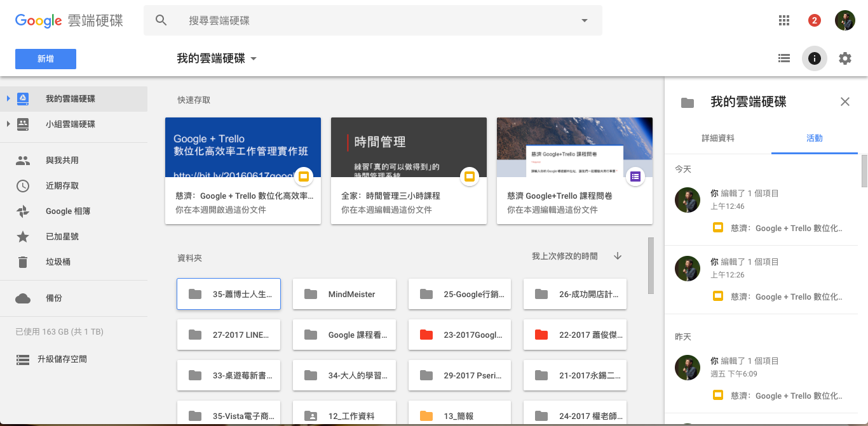Select the 24-2017 權老師 folder

(x=575, y=413)
